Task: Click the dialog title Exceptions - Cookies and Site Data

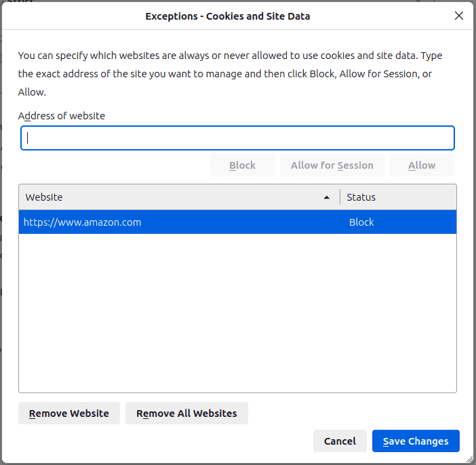Action: (x=228, y=16)
